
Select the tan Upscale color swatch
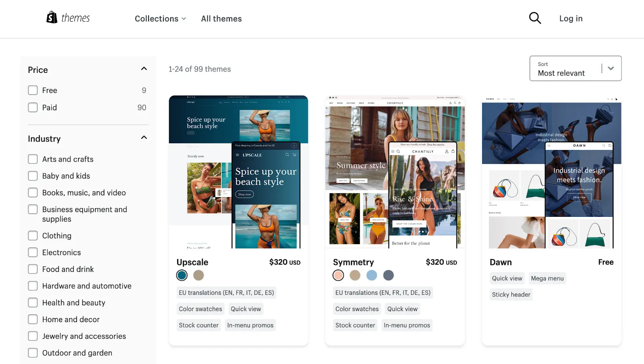pyautogui.click(x=198, y=275)
